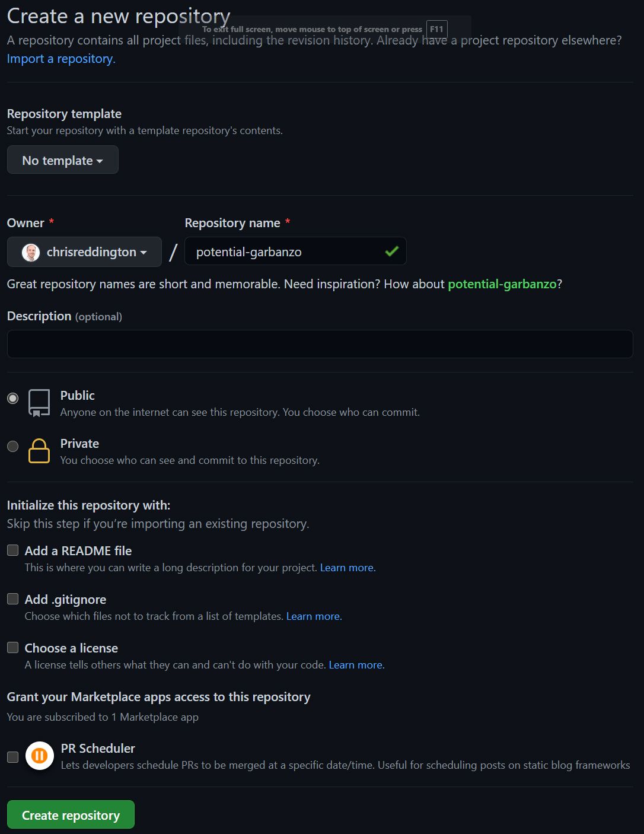The image size is (644, 834).
Task: Click the PR Scheduler app icon
Action: pyautogui.click(x=39, y=756)
